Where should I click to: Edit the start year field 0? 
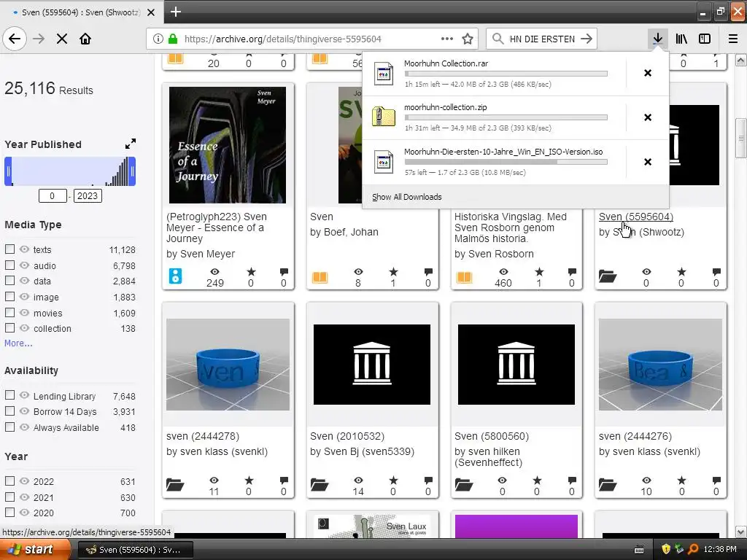(x=53, y=195)
